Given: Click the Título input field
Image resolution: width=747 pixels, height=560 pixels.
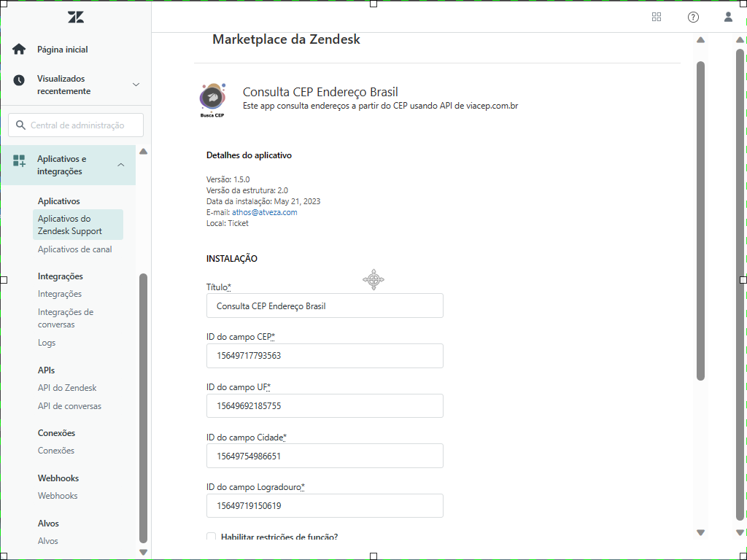Looking at the screenshot, I should 325,306.
